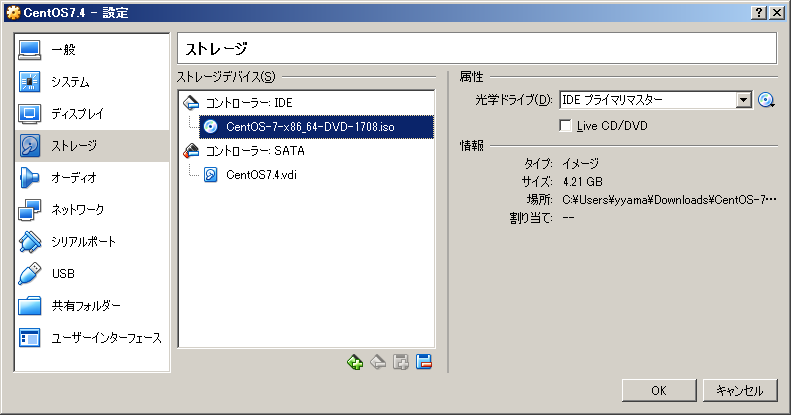The width and height of the screenshot is (791, 415).
Task: Click the serial plug icon next to シリアルポート
Action: 30,242
